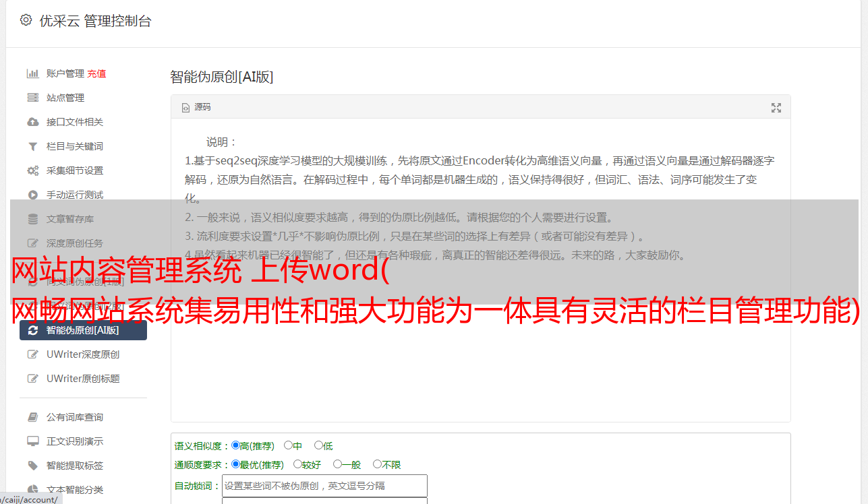Click the 自动锁词 label
Image resolution: width=868 pixels, height=504 pixels.
click(x=198, y=486)
